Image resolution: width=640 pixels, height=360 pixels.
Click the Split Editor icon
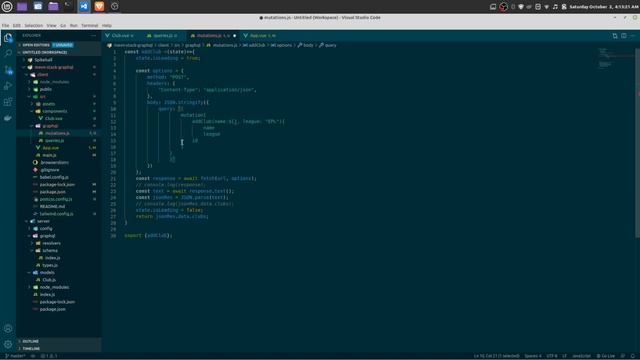(x=624, y=36)
